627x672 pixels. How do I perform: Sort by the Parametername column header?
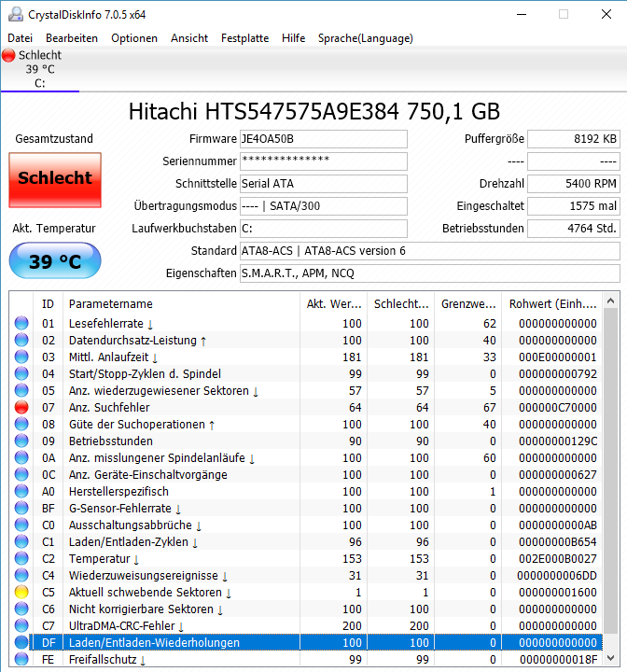pos(181,304)
